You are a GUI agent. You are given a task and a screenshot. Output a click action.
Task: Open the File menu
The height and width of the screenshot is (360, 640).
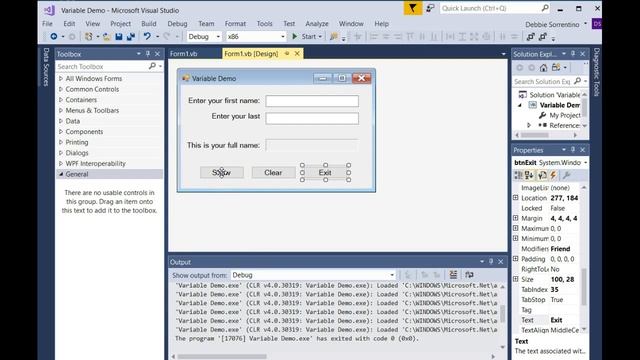coord(47,24)
